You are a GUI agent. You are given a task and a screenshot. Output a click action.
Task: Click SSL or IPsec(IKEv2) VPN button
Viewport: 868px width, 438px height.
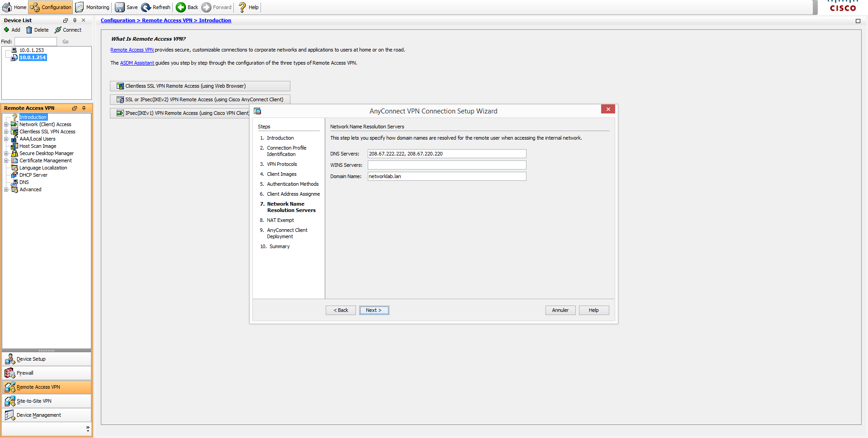click(200, 99)
